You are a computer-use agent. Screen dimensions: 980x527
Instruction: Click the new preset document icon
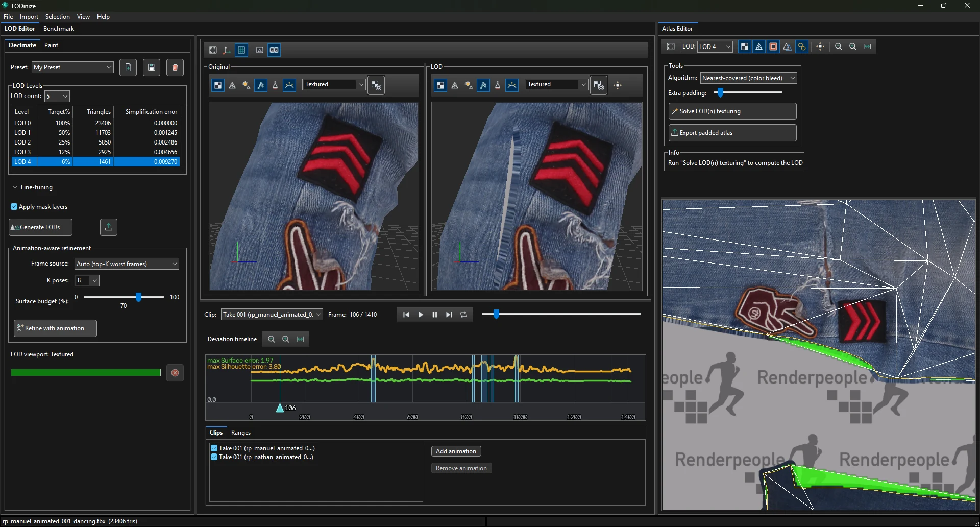[x=128, y=67]
